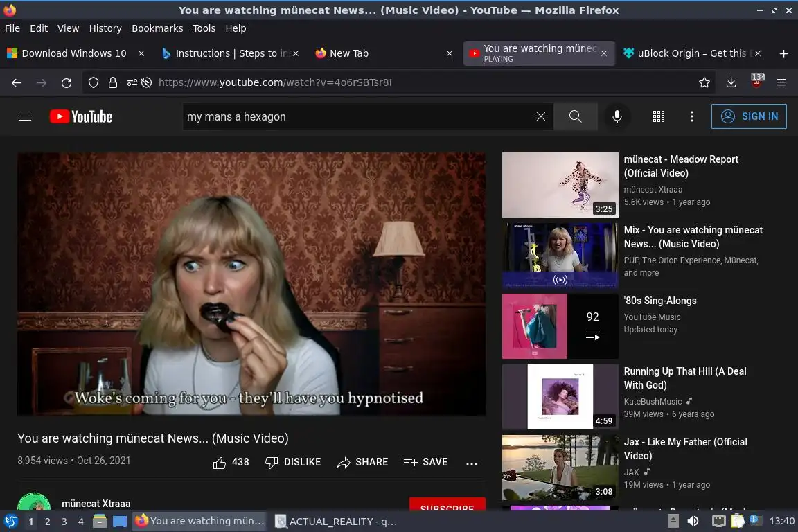Open KateBushMusic channel link
The image size is (798, 532).
pyautogui.click(x=653, y=401)
